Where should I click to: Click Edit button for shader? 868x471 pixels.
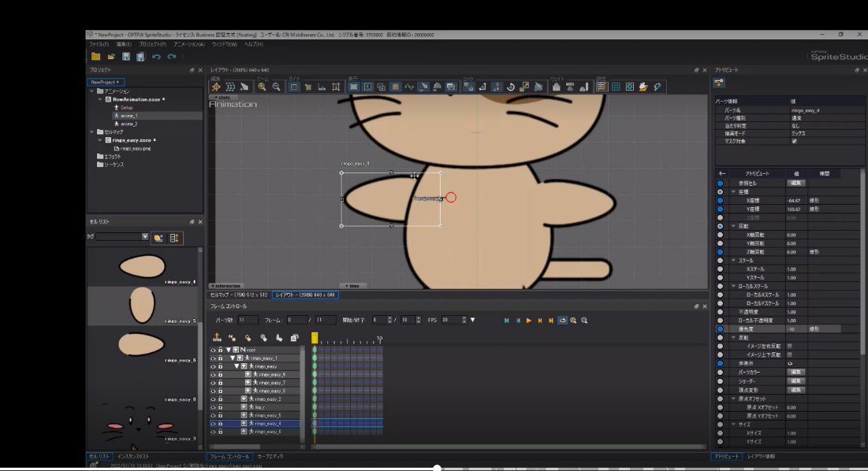pyautogui.click(x=796, y=381)
